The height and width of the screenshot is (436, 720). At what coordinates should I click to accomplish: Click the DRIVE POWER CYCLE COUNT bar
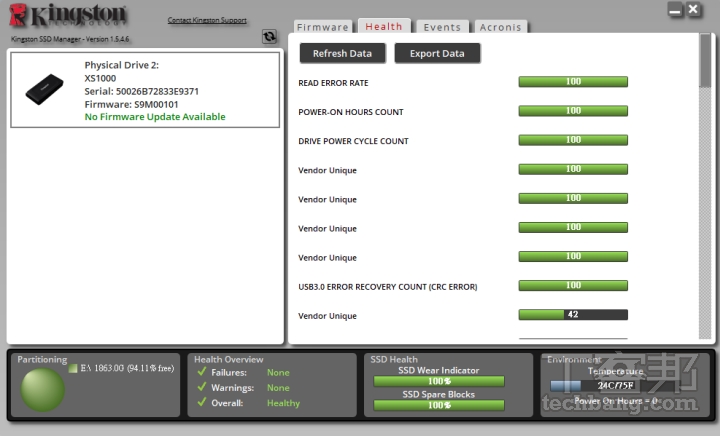[x=573, y=140]
